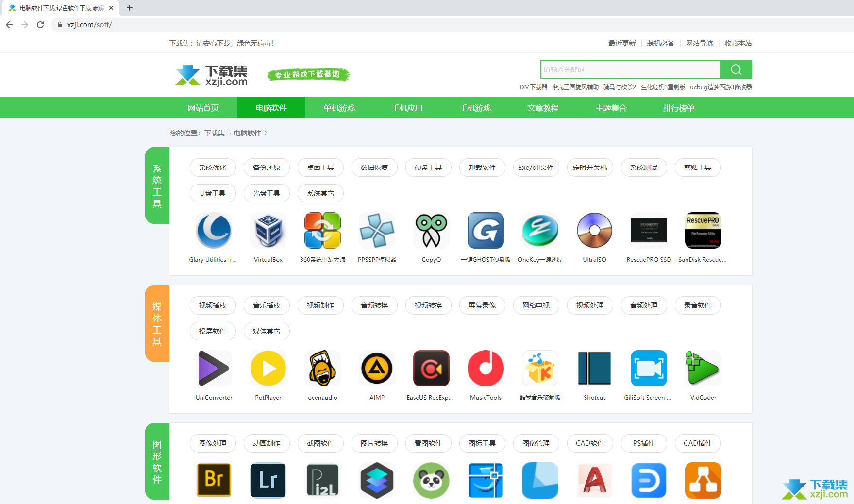Open the AIMP player icon

(377, 369)
